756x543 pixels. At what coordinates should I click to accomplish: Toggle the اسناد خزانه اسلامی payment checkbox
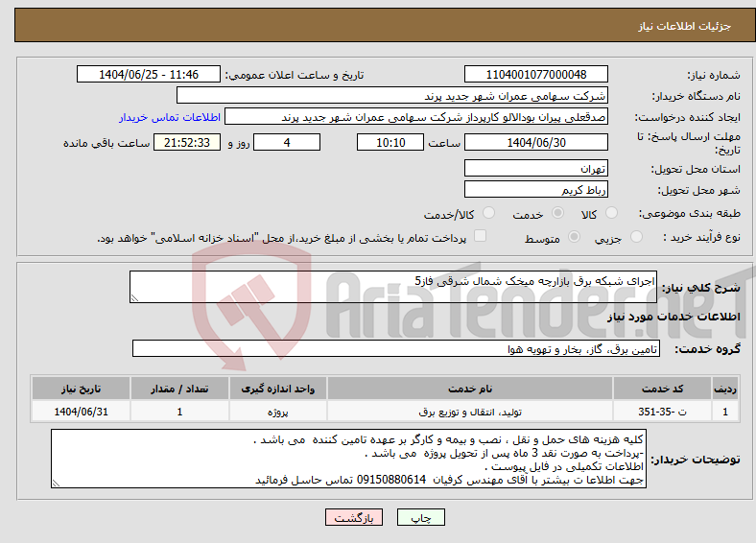(480, 236)
